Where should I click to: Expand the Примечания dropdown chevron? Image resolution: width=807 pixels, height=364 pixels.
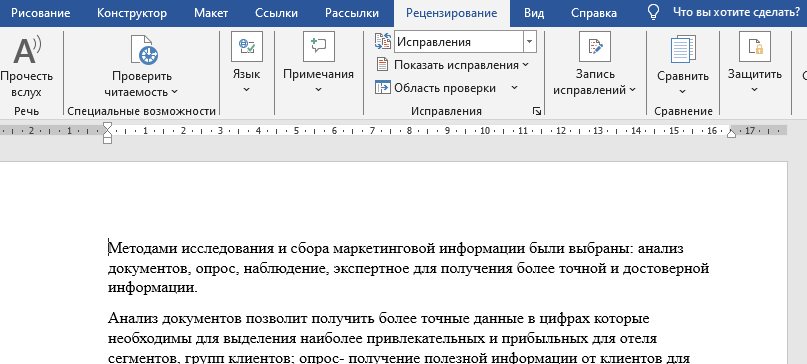[319, 90]
